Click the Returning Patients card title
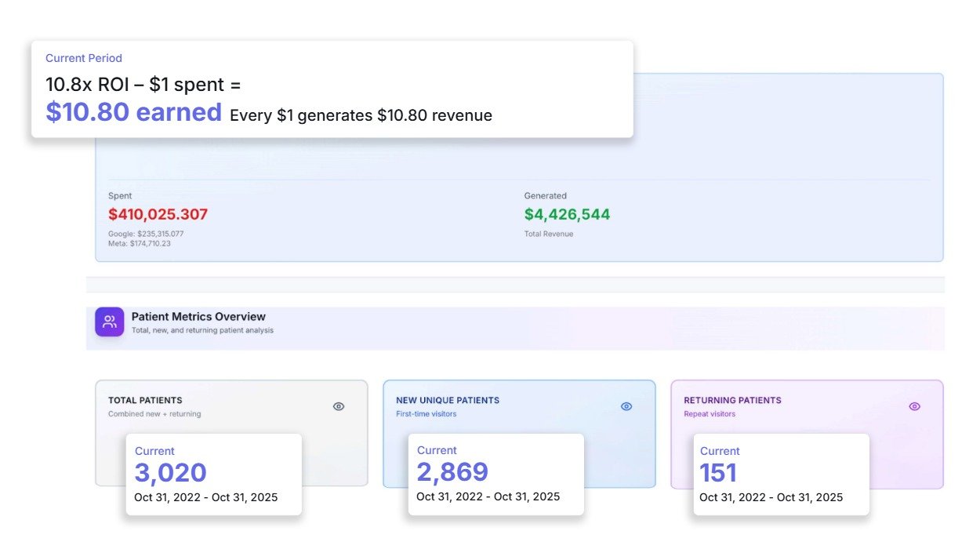Viewport: 980px width, 560px height. [x=732, y=400]
